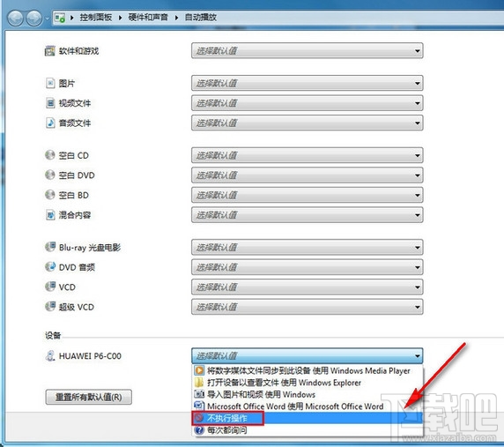Click the AutoPlay (自动播放) breadcrumb
The image size is (504, 447).
pos(201,18)
